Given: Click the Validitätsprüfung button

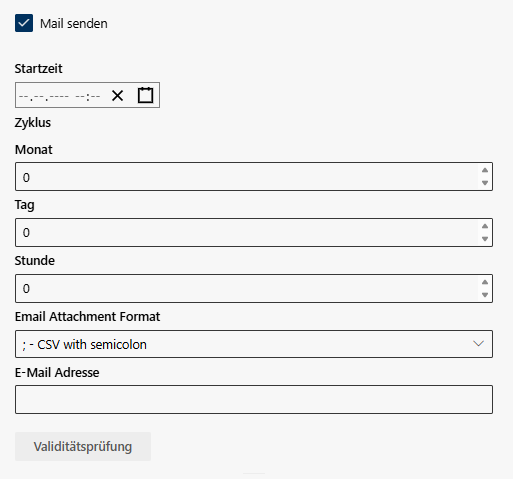Looking at the screenshot, I should click(x=83, y=447).
